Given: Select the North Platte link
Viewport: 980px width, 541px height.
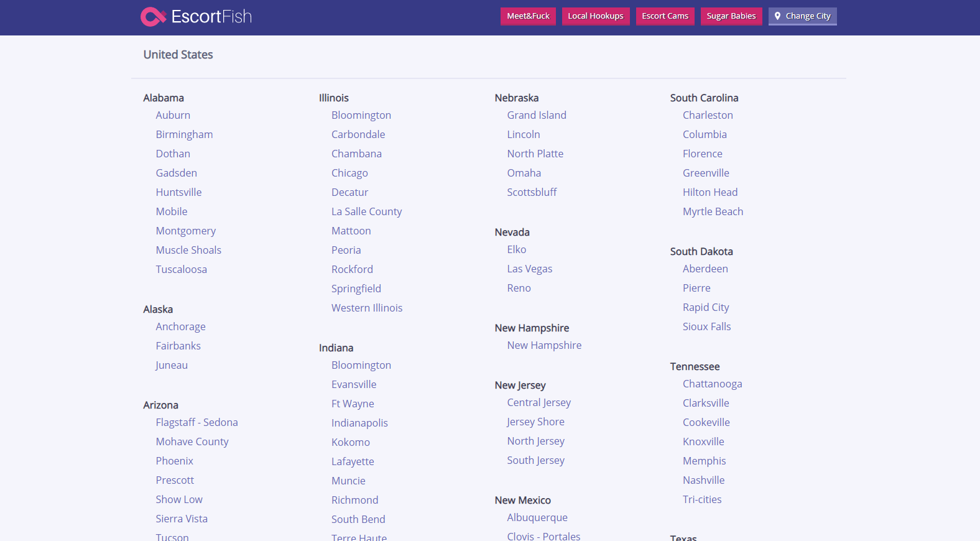Looking at the screenshot, I should [535, 154].
